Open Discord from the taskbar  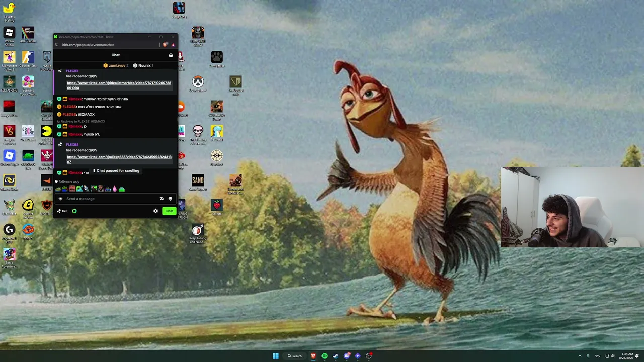tap(347, 356)
